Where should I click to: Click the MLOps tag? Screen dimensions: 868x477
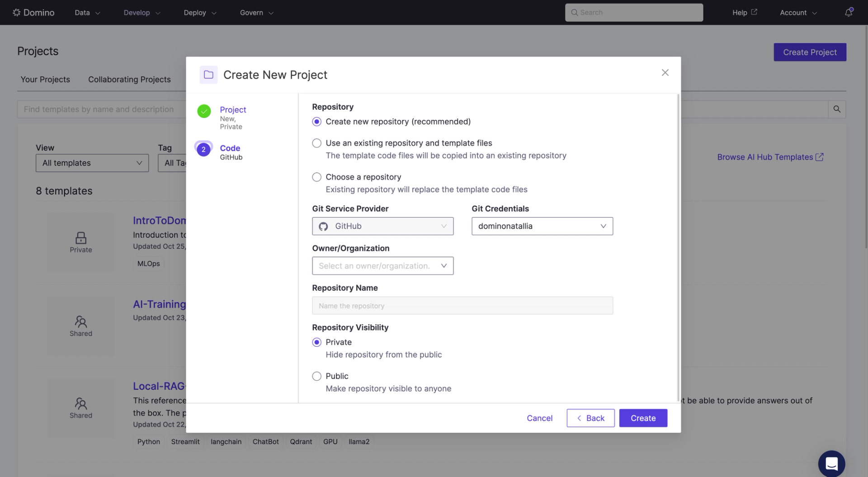coord(148,264)
